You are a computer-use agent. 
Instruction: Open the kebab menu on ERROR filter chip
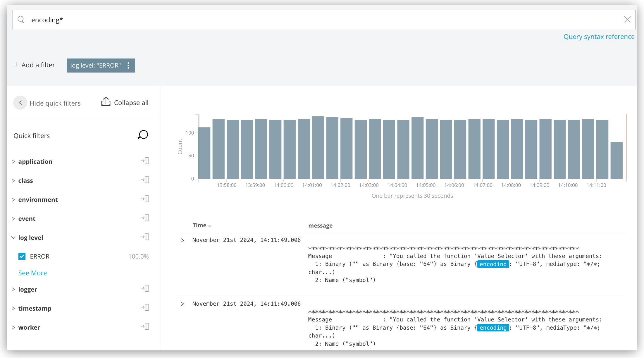[128, 66]
